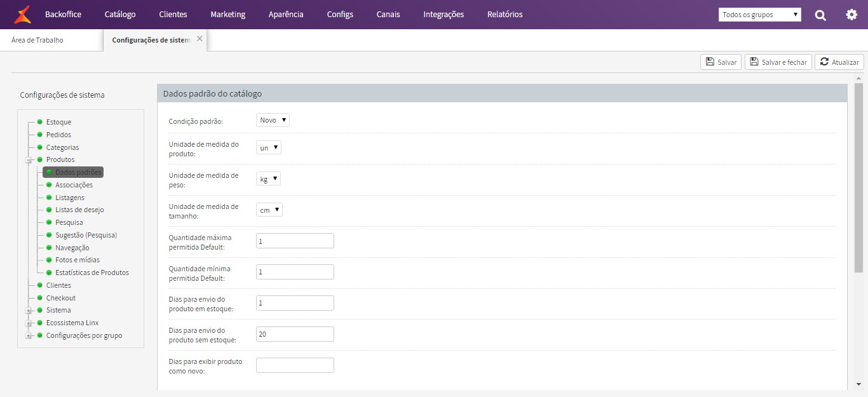
Task: Open the Marketing menu
Action: 227,14
